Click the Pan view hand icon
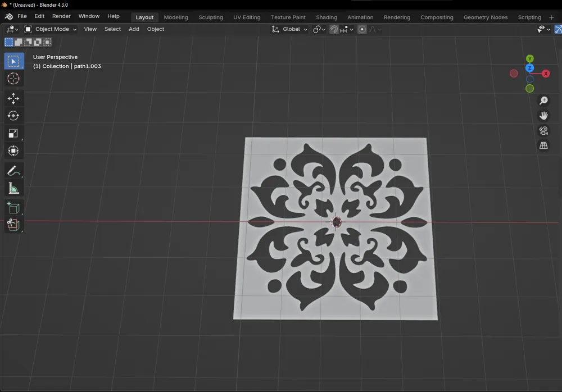This screenshot has height=392, width=562. 543,115
